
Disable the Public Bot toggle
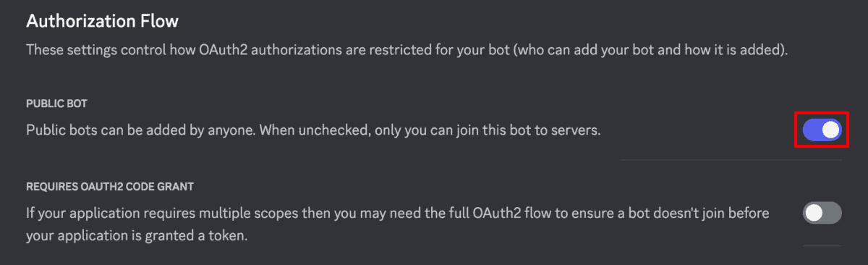tap(822, 130)
